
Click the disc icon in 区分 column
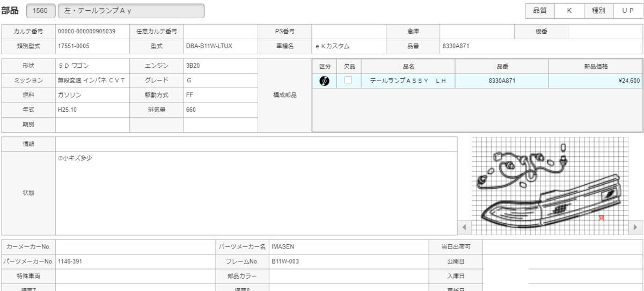324,81
